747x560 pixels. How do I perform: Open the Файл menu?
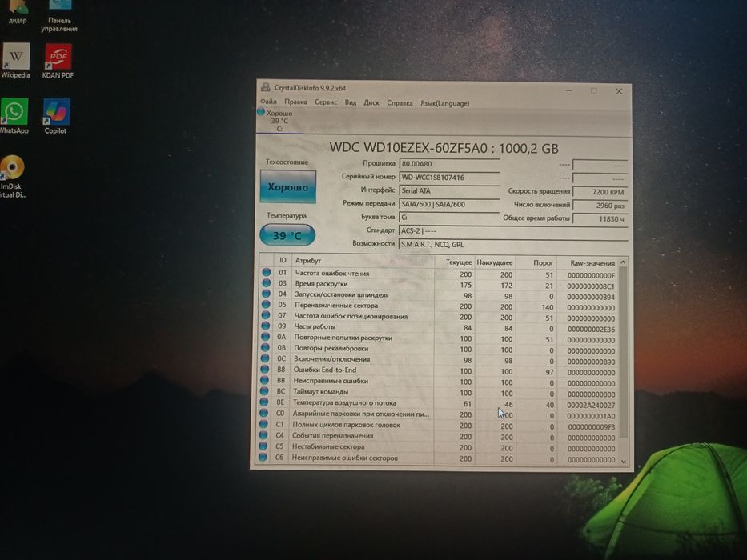tap(268, 101)
